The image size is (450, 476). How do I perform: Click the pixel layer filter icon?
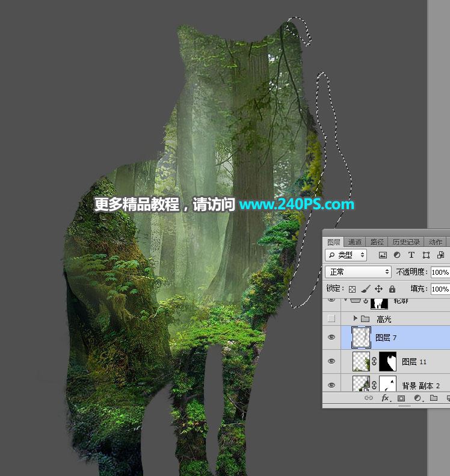click(x=383, y=255)
